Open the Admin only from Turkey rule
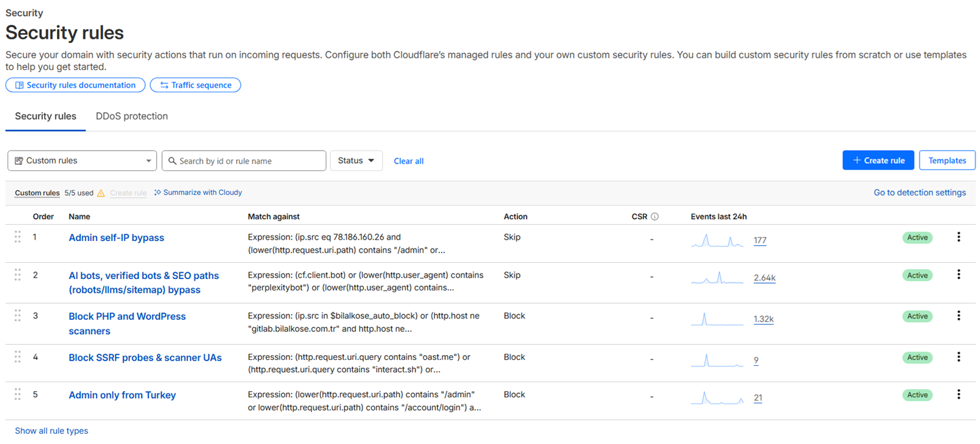Screen dimensions: 980x444 pyautogui.click(x=122, y=395)
